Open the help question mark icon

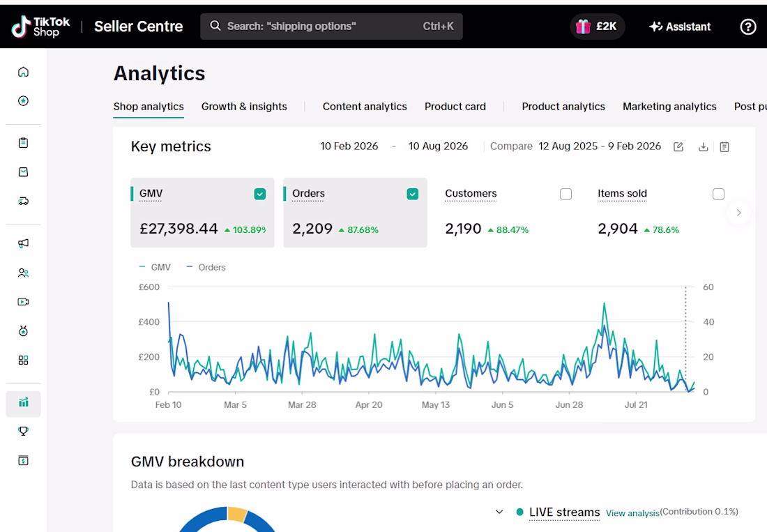[747, 26]
